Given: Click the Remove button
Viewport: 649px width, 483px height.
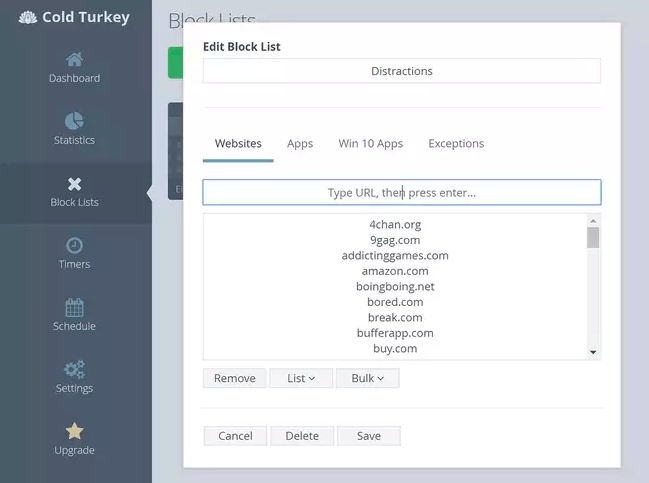Looking at the screenshot, I should (x=235, y=378).
